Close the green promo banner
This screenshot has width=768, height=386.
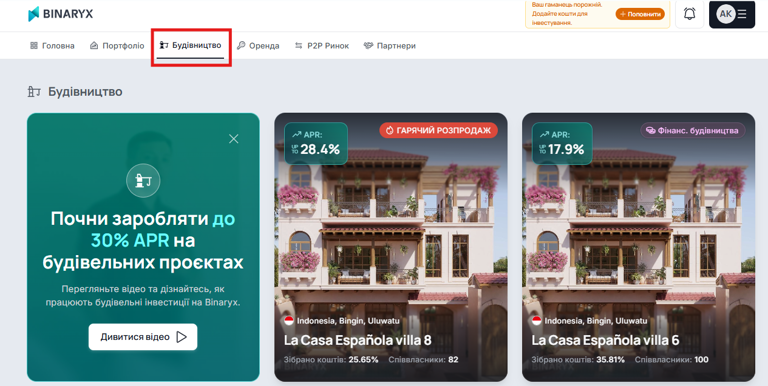coord(234,139)
